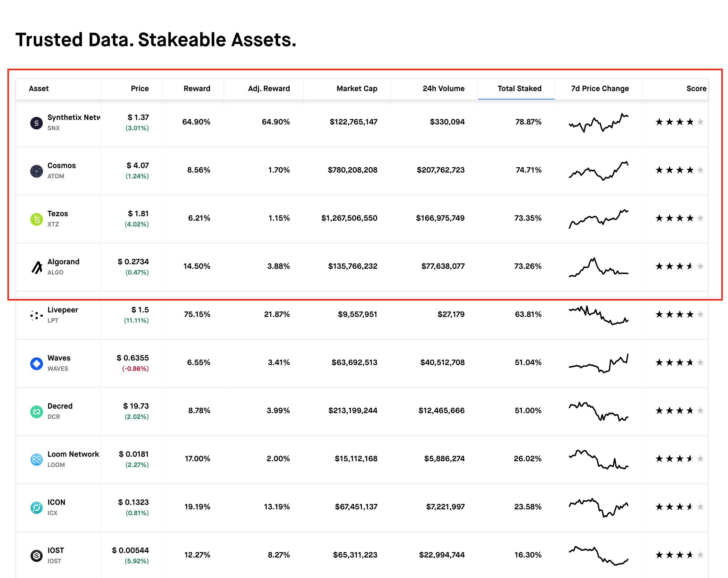
Task: Open the Decred asset name link
Action: coord(60,406)
